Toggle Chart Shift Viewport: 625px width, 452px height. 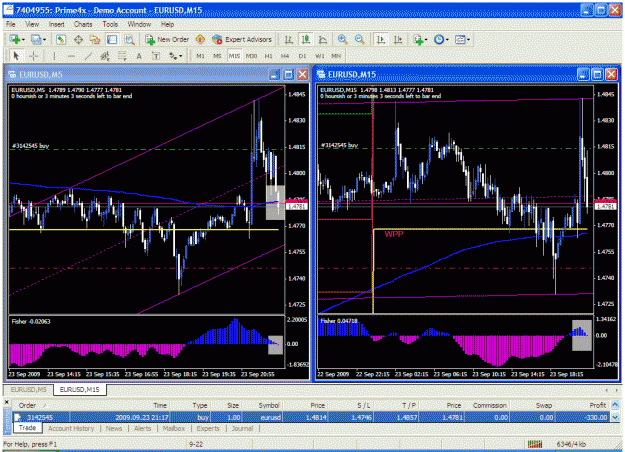point(398,39)
